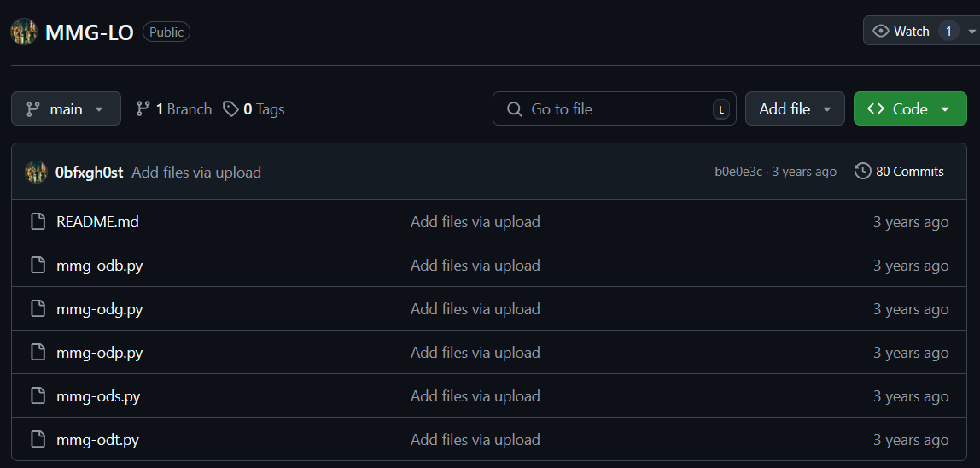This screenshot has height=468, width=980.
Task: View the 80 Commits history
Action: (900, 172)
